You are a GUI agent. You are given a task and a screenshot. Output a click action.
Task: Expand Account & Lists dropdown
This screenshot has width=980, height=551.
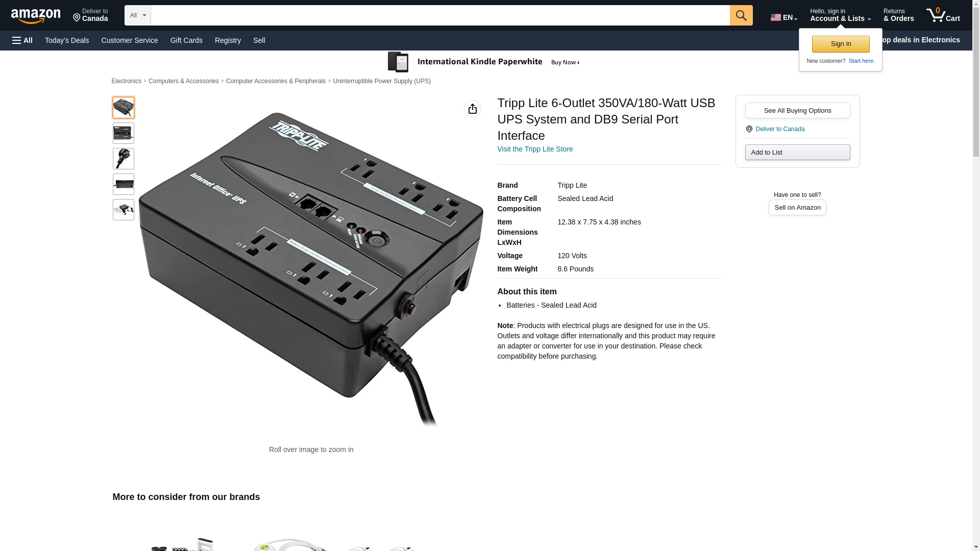click(840, 15)
